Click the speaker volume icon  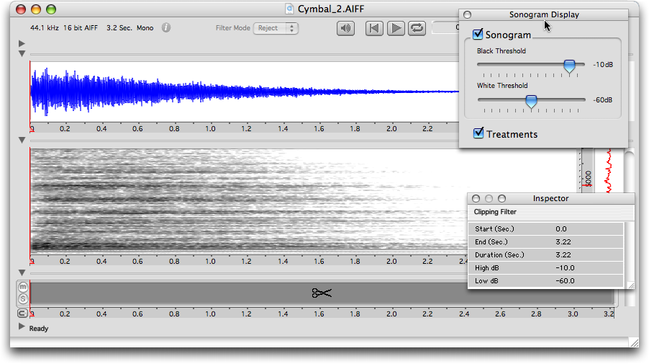(345, 28)
